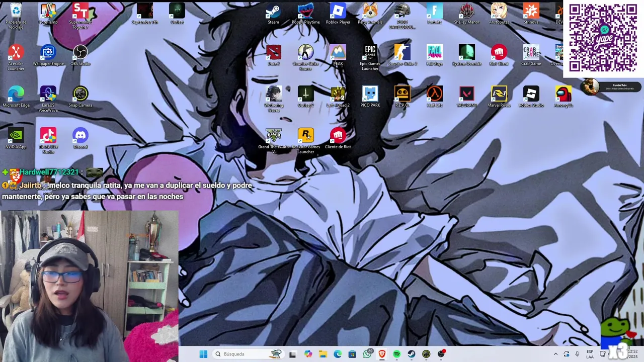644x362 pixels.
Task: Open the Rockstar Games Launcher icon
Action: coord(305,141)
